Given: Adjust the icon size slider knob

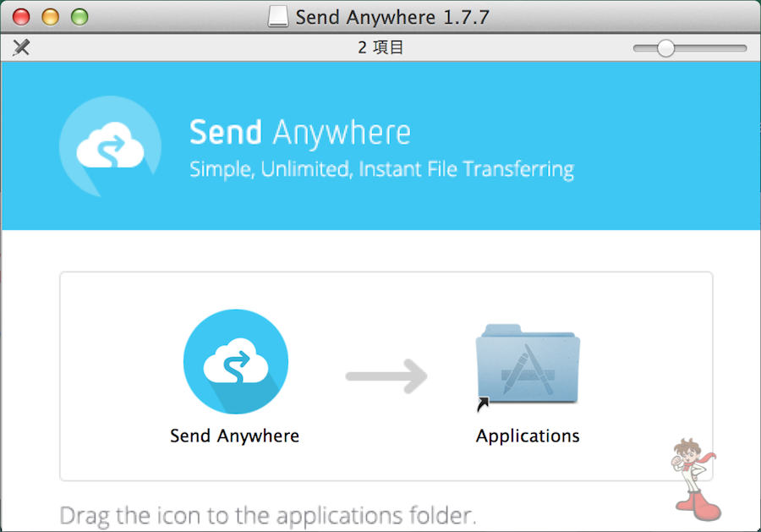Looking at the screenshot, I should [665, 48].
